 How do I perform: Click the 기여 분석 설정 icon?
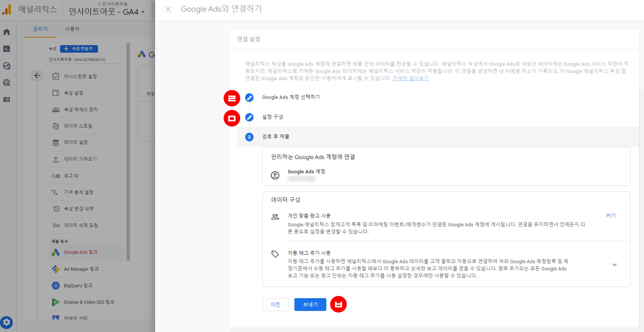[55, 192]
